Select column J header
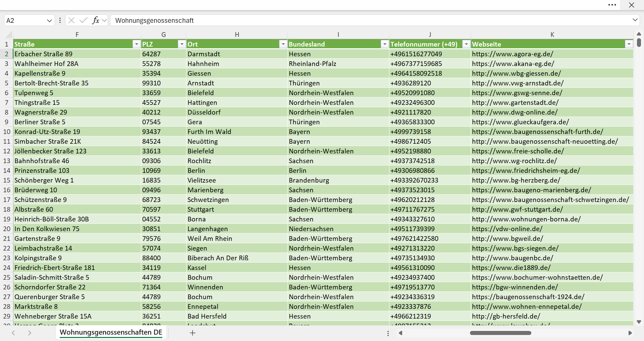Viewport: 644px width, 341px height. pyautogui.click(x=430, y=35)
